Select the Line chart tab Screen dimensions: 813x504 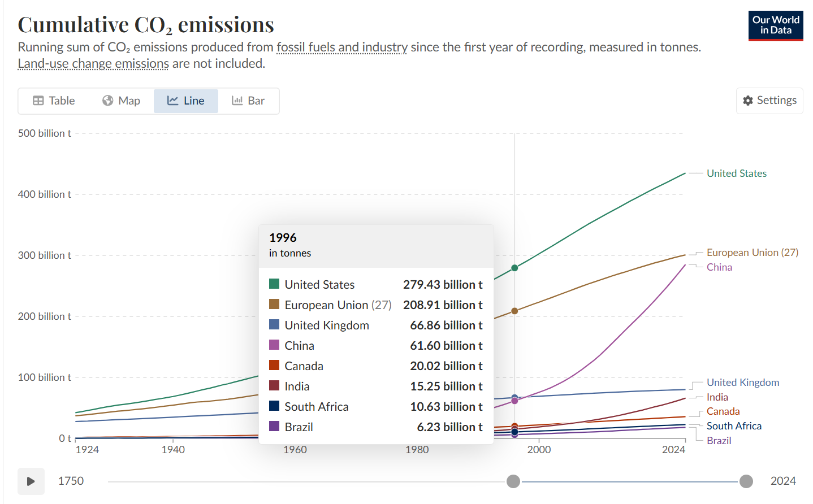pos(185,101)
